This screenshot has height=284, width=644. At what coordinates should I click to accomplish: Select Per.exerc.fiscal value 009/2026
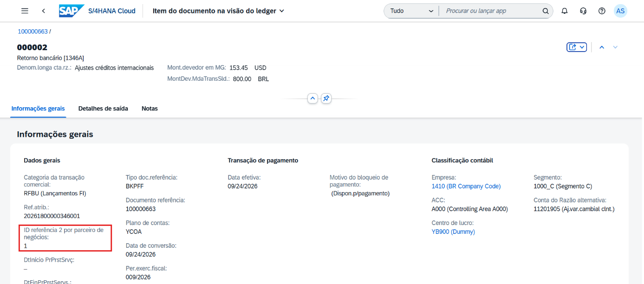[x=138, y=277]
